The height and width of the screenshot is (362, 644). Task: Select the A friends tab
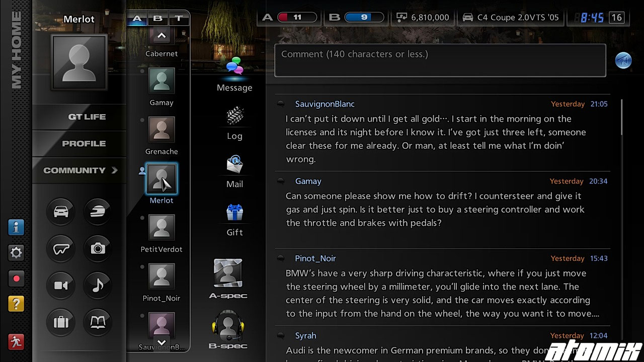pos(137,19)
